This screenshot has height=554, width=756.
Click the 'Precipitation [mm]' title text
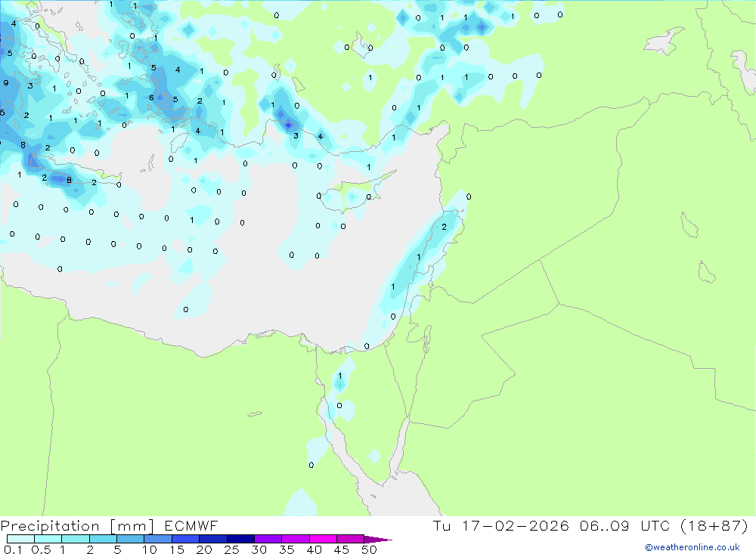click(x=77, y=526)
